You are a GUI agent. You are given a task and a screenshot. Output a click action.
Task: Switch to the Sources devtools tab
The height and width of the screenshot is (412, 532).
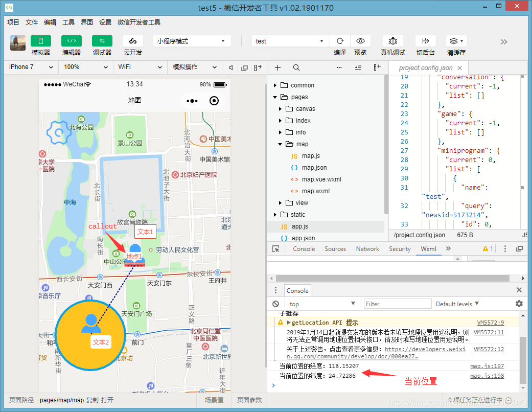point(335,249)
